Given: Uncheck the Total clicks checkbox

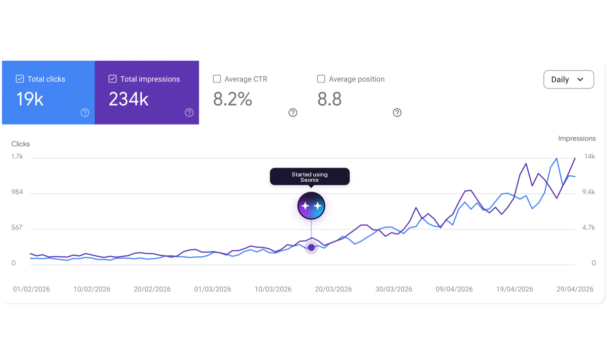Looking at the screenshot, I should coord(20,79).
